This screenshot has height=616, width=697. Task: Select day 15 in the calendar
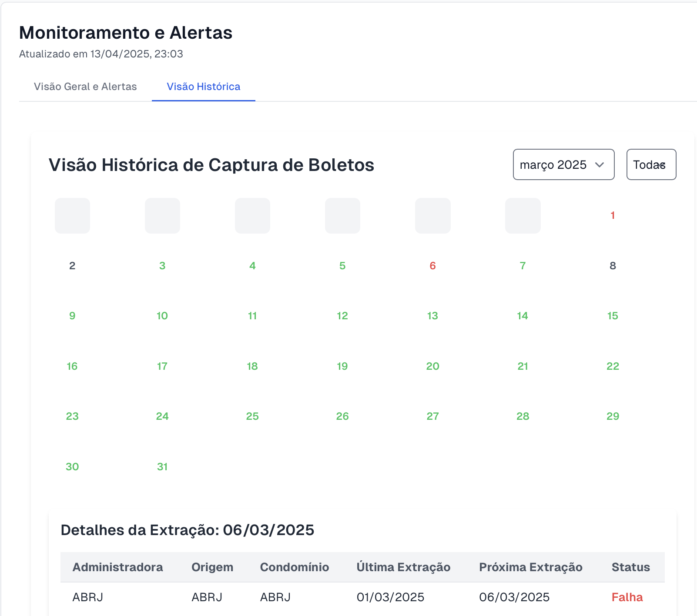pyautogui.click(x=613, y=316)
